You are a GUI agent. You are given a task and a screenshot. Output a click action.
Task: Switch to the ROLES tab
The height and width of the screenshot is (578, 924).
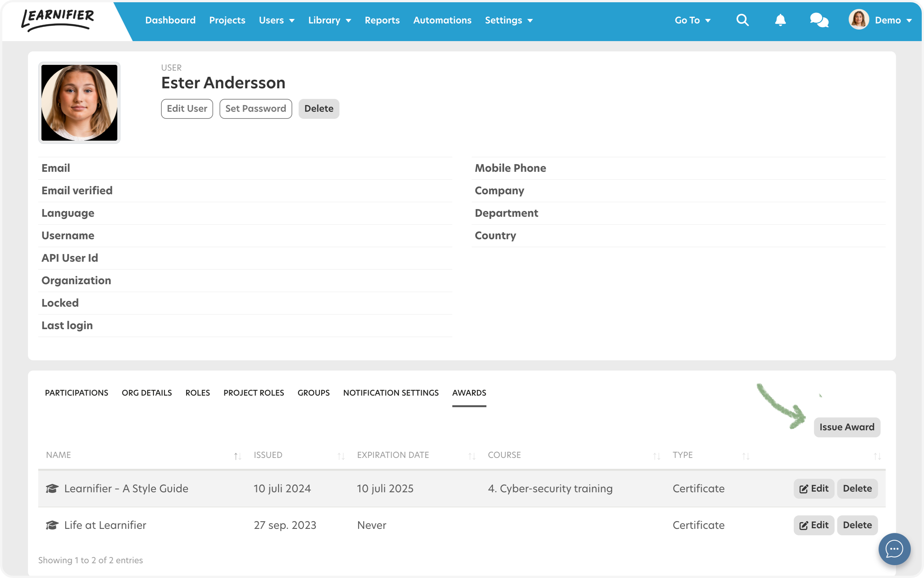[197, 393]
